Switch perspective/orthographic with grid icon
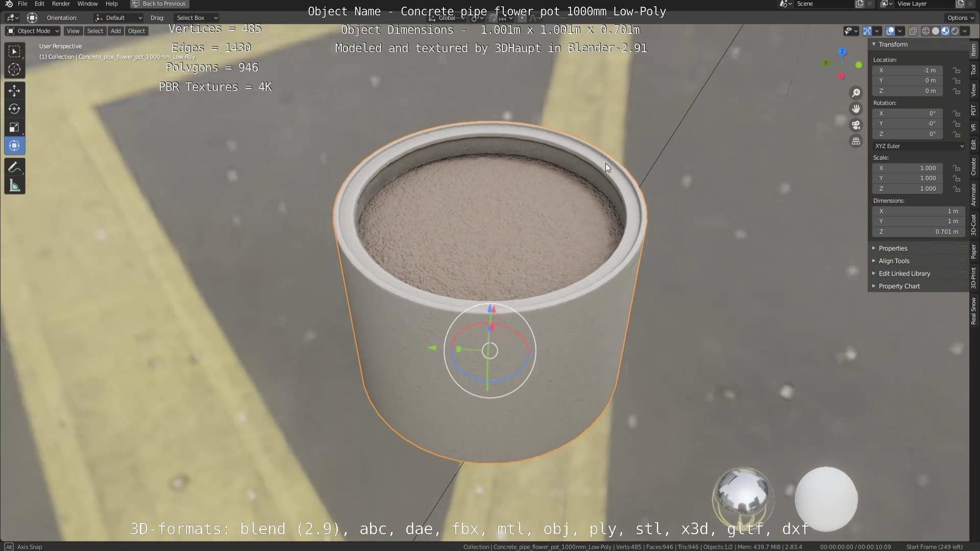Image resolution: width=980 pixels, height=551 pixels. [x=856, y=141]
